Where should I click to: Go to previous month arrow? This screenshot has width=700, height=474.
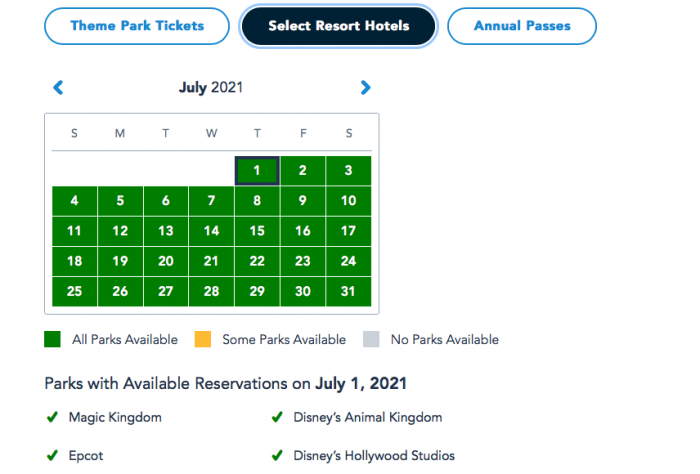[x=58, y=88]
